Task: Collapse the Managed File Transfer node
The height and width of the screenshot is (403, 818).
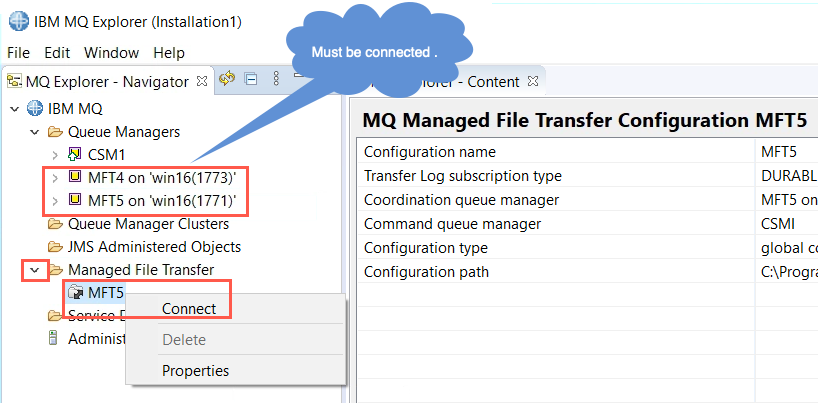Action: [35, 270]
